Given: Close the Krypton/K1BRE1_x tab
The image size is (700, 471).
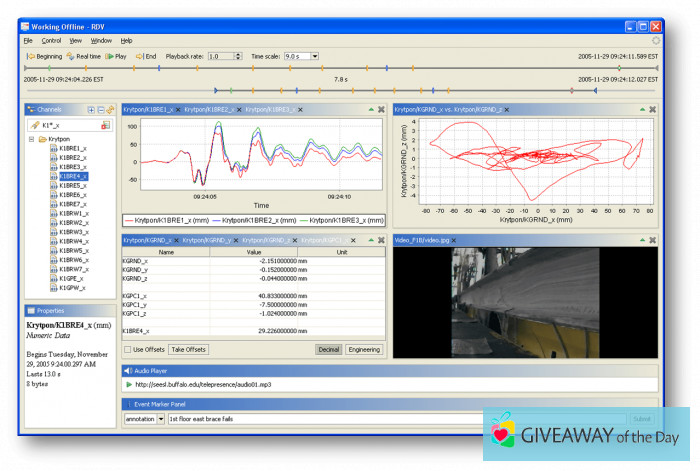Looking at the screenshot, I should point(178,109).
